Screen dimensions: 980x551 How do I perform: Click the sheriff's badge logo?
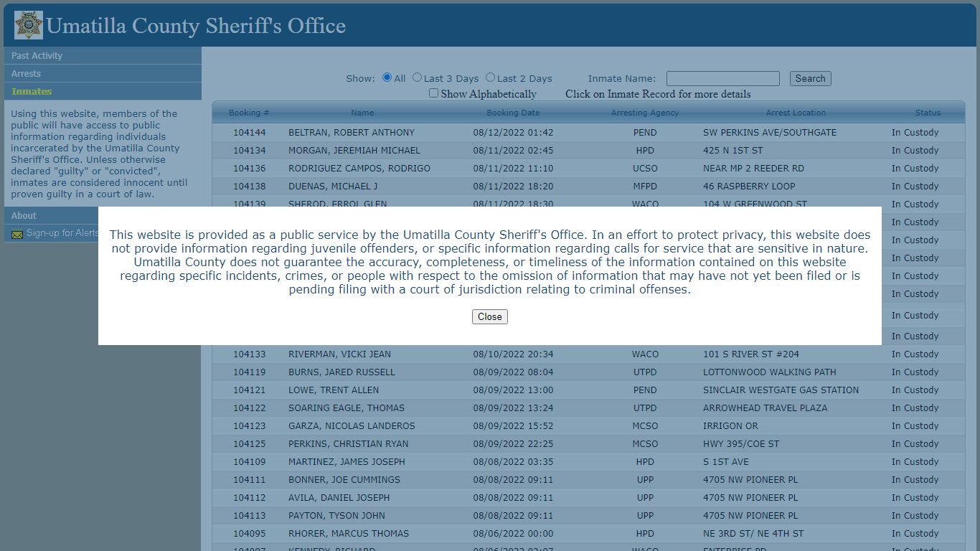29,25
